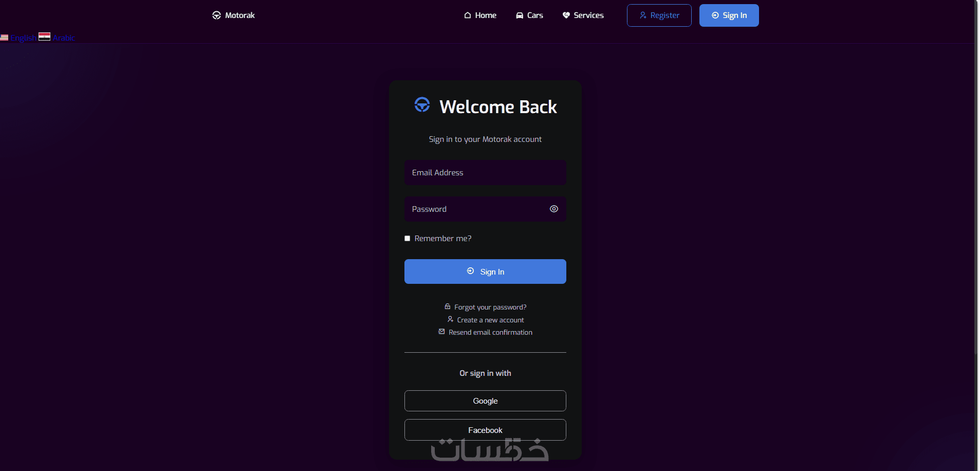This screenshot has width=980, height=471.
Task: Click the blue steering wheel icon beside Welcome Back
Action: coord(422,104)
